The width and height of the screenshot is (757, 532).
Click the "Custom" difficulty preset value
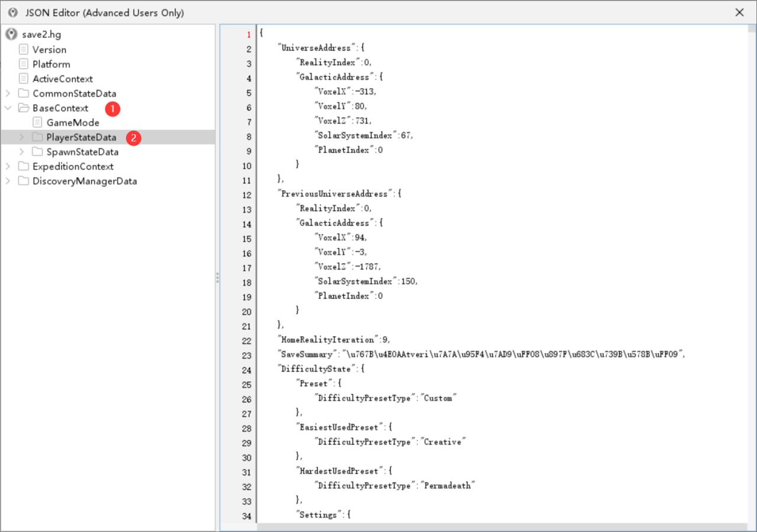point(439,398)
